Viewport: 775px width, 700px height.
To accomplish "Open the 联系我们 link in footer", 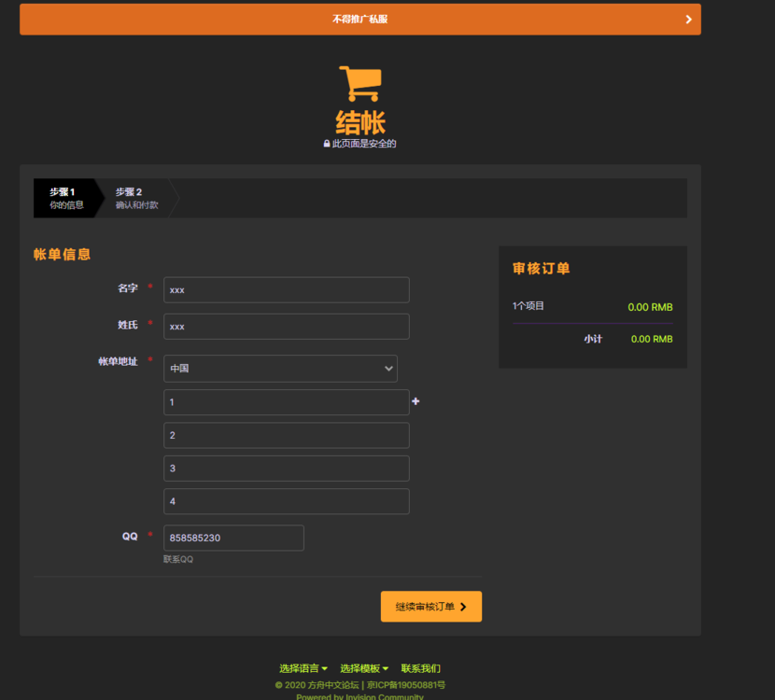I will (x=420, y=668).
